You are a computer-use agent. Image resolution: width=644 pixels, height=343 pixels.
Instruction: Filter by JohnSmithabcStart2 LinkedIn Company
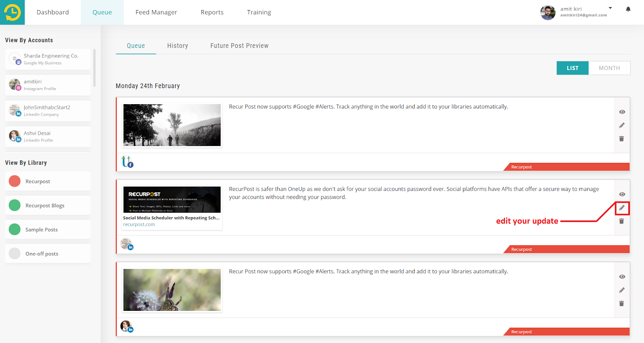click(48, 111)
